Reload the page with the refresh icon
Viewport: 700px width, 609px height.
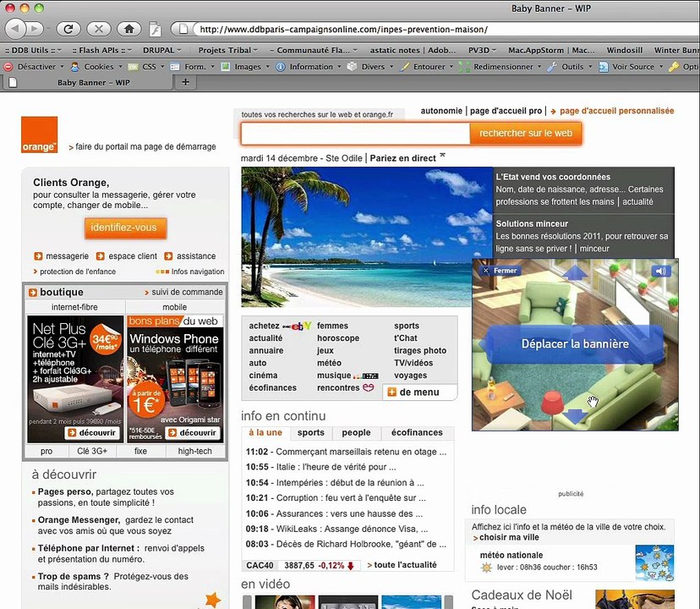click(68, 29)
